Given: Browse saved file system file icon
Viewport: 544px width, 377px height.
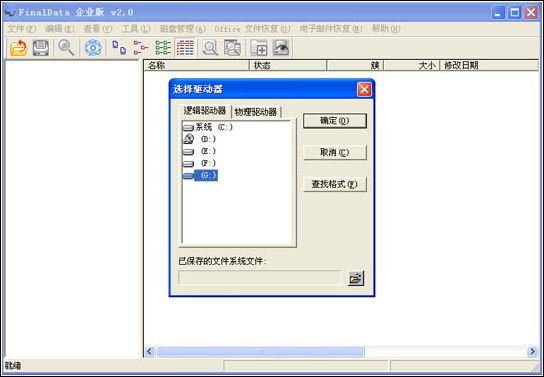Looking at the screenshot, I should [x=356, y=278].
